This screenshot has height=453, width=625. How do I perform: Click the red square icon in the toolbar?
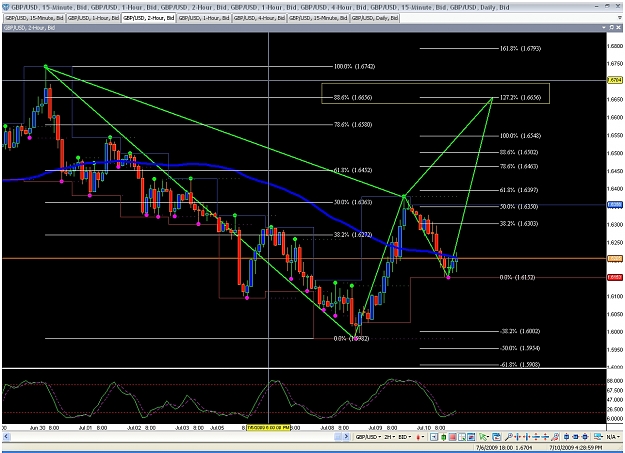(452, 437)
